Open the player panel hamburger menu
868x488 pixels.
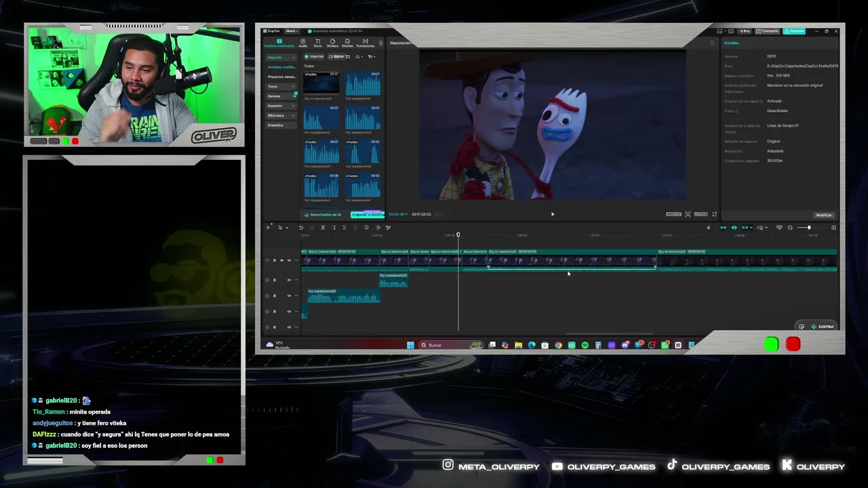(x=712, y=43)
